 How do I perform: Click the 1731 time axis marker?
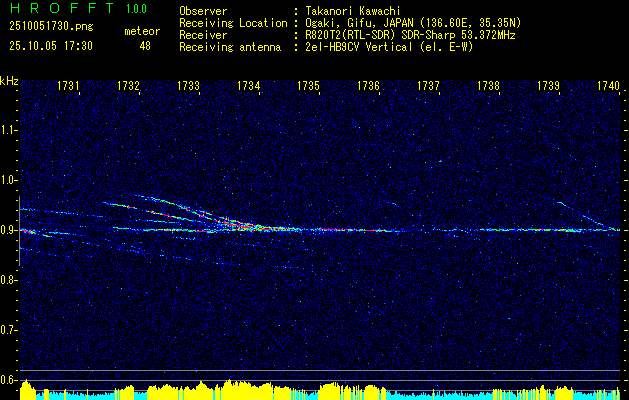[x=68, y=86]
